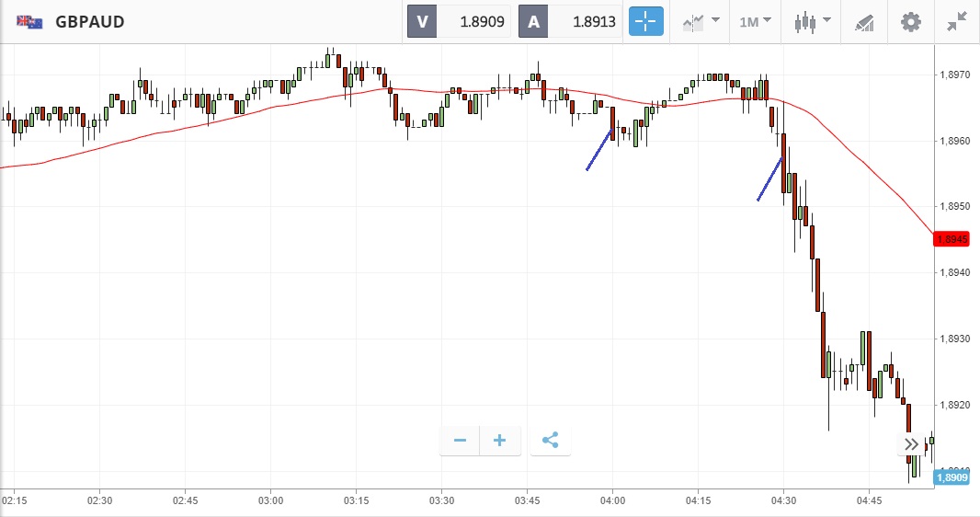Select the GBPAUD instrument name
This screenshot has width=980, height=517.
coord(90,21)
